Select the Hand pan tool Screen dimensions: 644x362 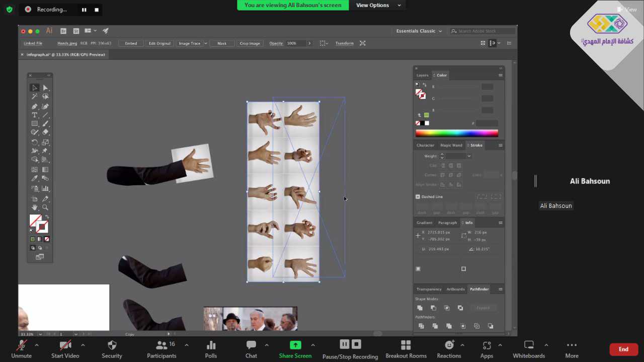(x=34, y=207)
